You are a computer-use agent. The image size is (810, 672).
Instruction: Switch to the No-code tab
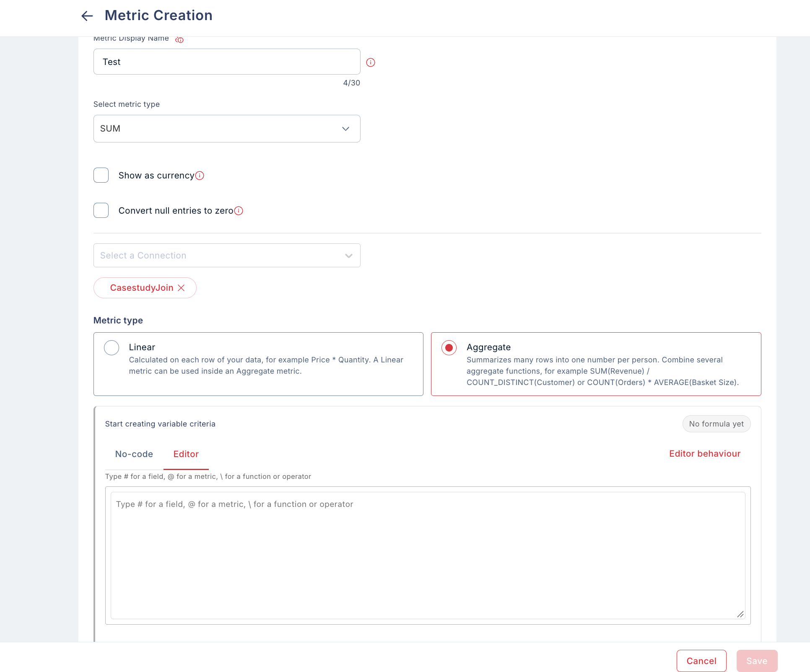point(134,454)
